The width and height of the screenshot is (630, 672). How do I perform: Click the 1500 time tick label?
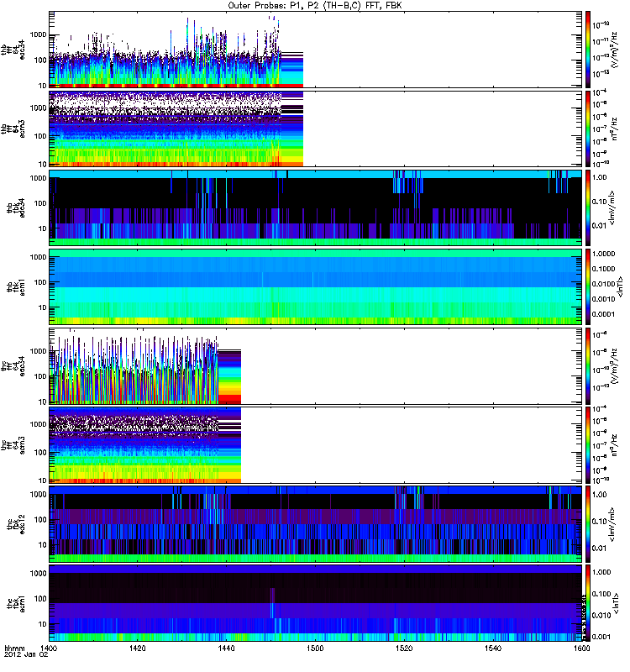point(316,649)
